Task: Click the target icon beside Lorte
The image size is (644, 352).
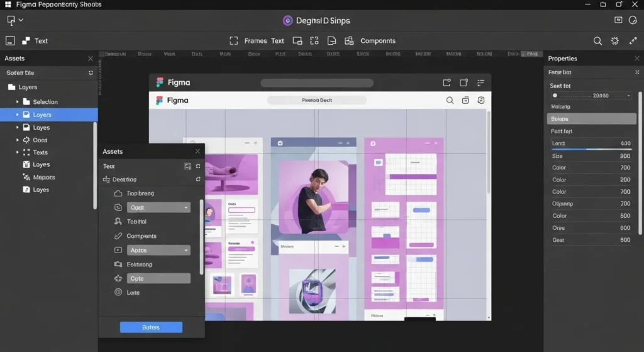Action: (x=118, y=292)
